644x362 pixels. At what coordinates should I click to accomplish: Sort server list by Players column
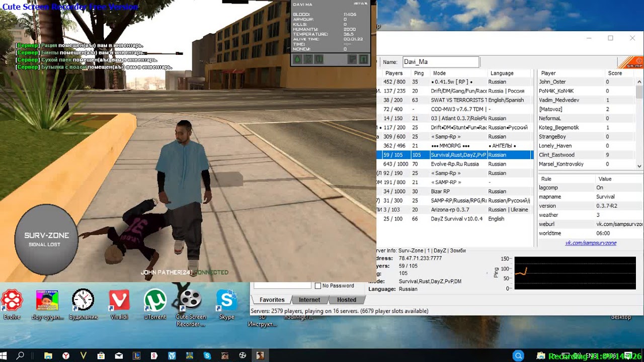[394, 73]
